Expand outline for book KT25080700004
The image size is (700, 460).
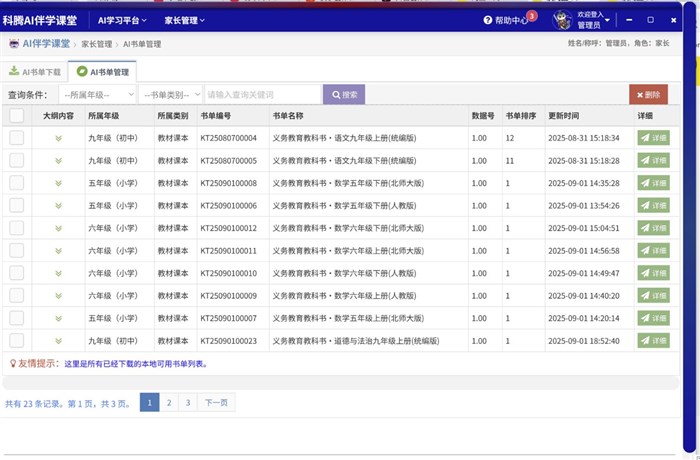point(58,138)
